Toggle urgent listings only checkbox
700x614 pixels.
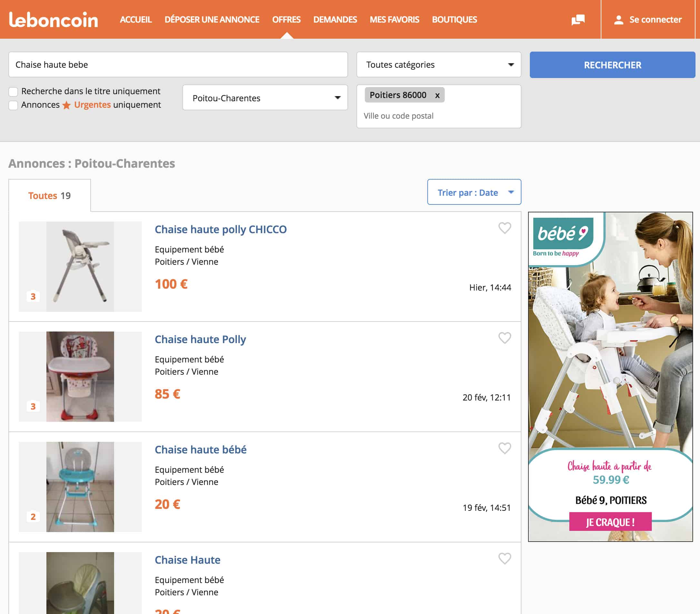click(13, 105)
